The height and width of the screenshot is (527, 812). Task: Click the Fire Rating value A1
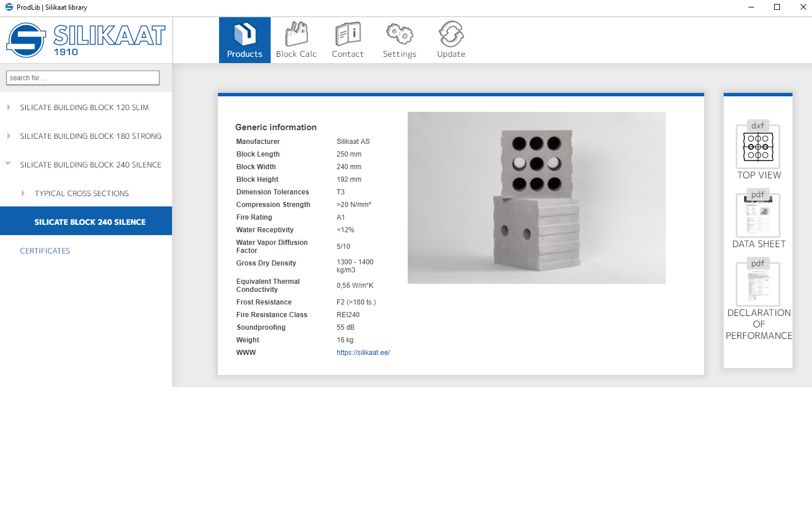tap(341, 217)
